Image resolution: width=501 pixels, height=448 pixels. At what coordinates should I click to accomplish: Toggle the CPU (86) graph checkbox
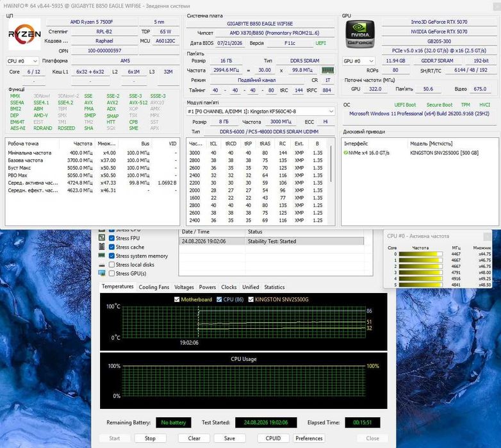tap(219, 299)
